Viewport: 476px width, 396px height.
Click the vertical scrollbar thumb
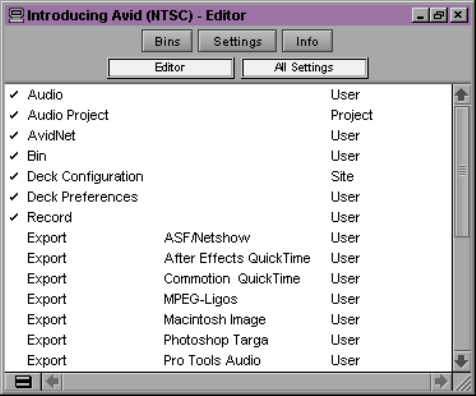tap(462, 171)
